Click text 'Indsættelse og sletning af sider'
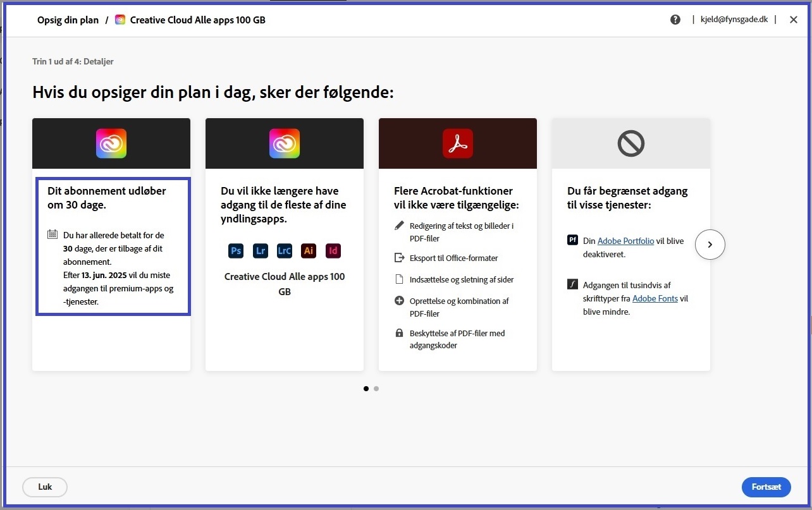 click(x=462, y=279)
